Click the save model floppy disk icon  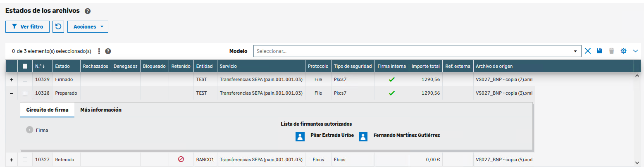[600, 51]
